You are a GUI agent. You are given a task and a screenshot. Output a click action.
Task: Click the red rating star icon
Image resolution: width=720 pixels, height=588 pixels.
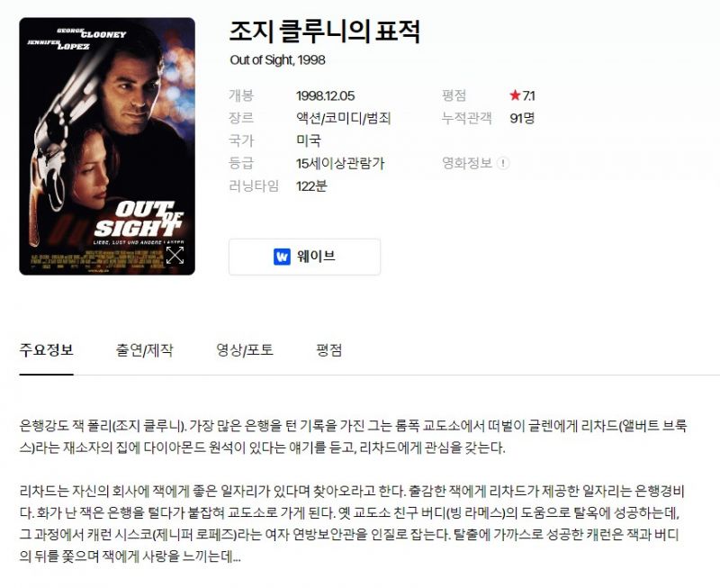[515, 95]
